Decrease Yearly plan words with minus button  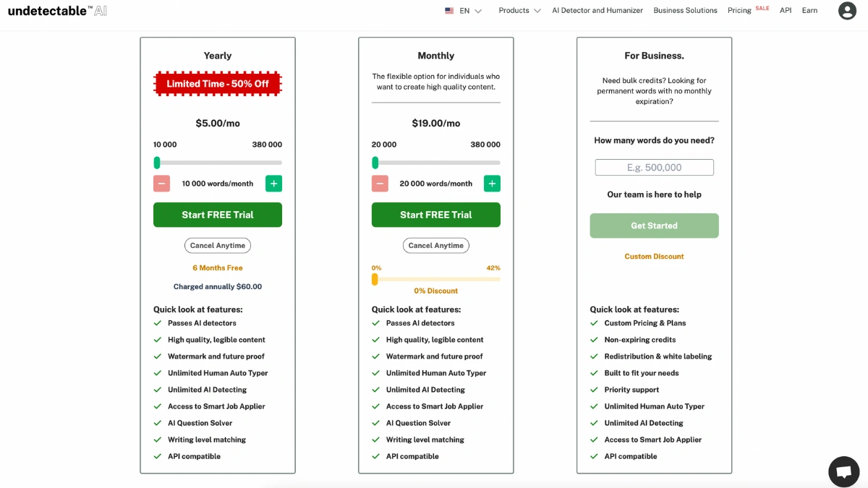click(162, 184)
